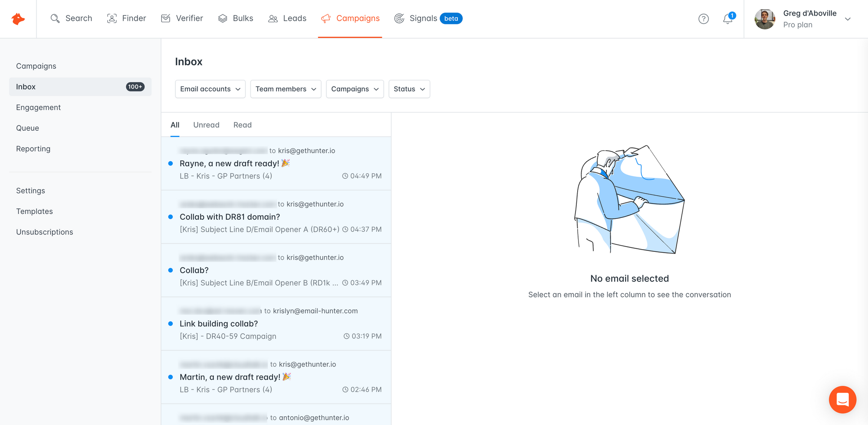Go to Search in top navigation

pos(72,18)
